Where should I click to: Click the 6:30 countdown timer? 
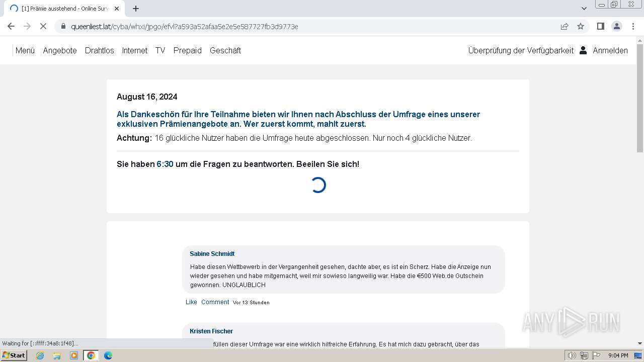point(165,164)
